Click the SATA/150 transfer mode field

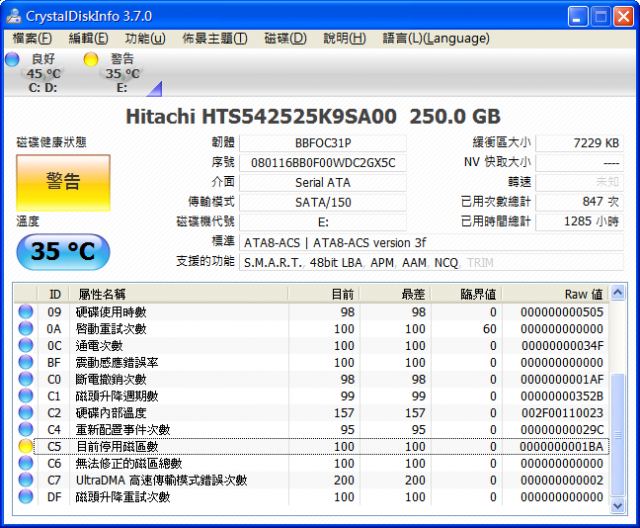323,202
